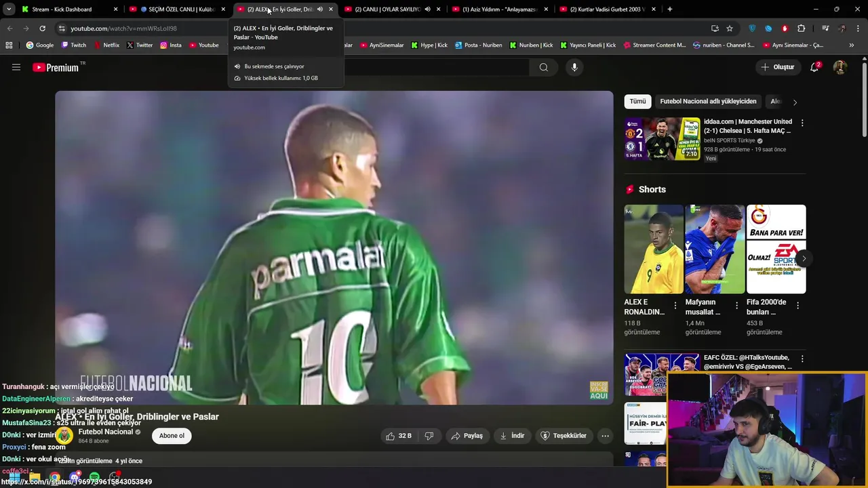The width and height of the screenshot is (868, 488).
Task: Go back with browser back arrow
Action: point(9,28)
